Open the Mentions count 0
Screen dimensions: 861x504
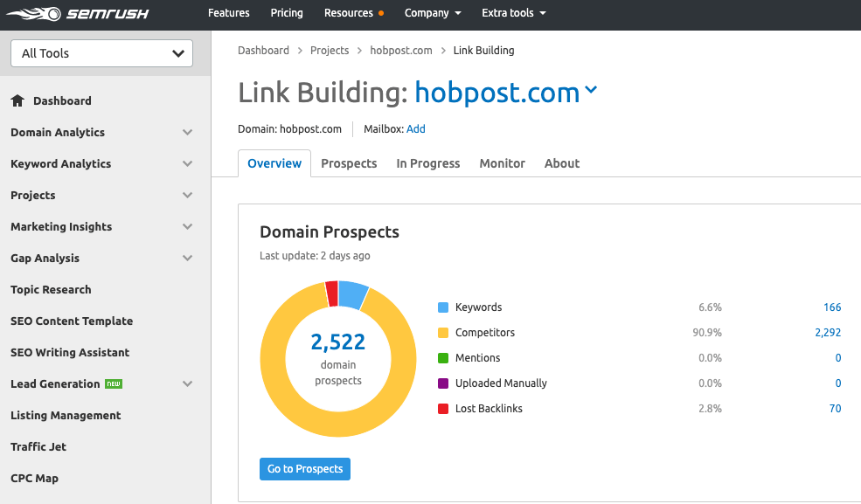(x=838, y=357)
